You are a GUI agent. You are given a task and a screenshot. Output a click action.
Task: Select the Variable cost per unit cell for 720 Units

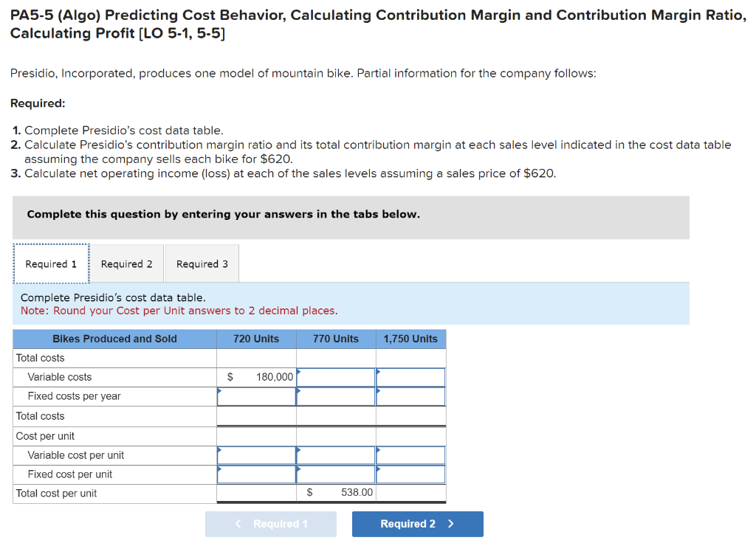tap(256, 455)
